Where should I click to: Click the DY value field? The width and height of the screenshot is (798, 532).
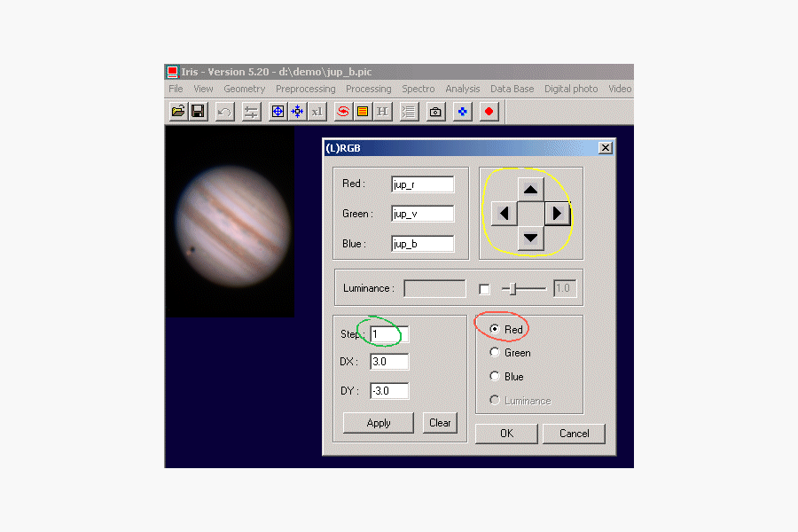click(x=389, y=391)
